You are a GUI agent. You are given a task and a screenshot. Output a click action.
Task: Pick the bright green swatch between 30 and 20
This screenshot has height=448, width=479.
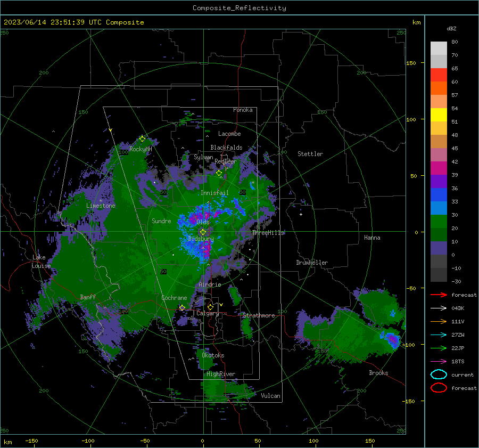tap(439, 221)
